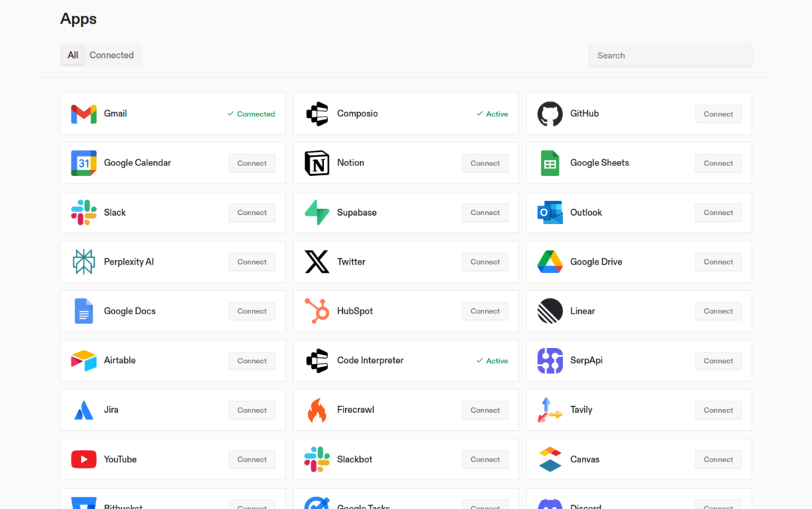Click the GitHub octocat icon
Image resolution: width=812 pixels, height=509 pixels.
click(x=550, y=114)
